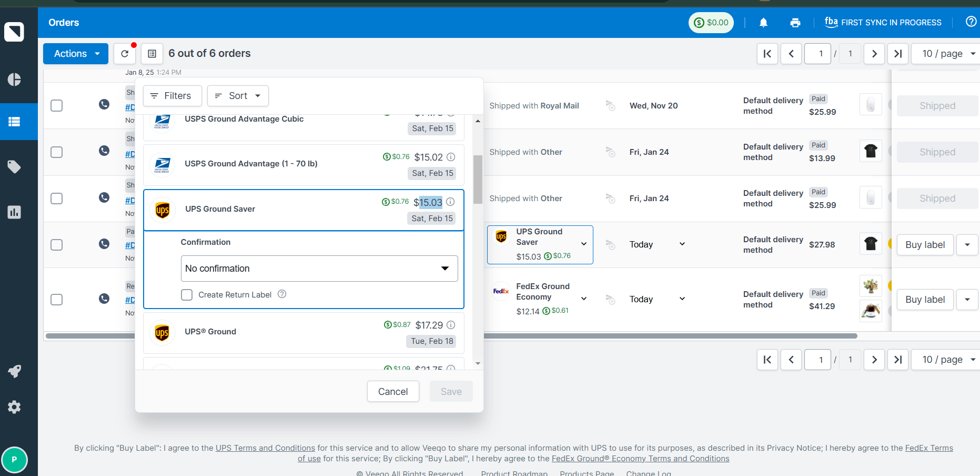Open the dashboard pie chart sidebar icon

(14, 80)
